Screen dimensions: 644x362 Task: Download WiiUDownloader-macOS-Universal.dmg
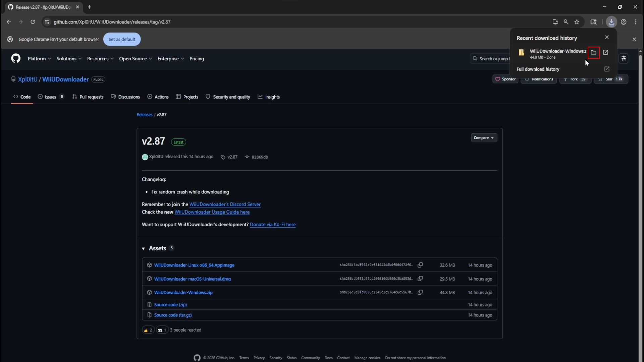click(192, 279)
